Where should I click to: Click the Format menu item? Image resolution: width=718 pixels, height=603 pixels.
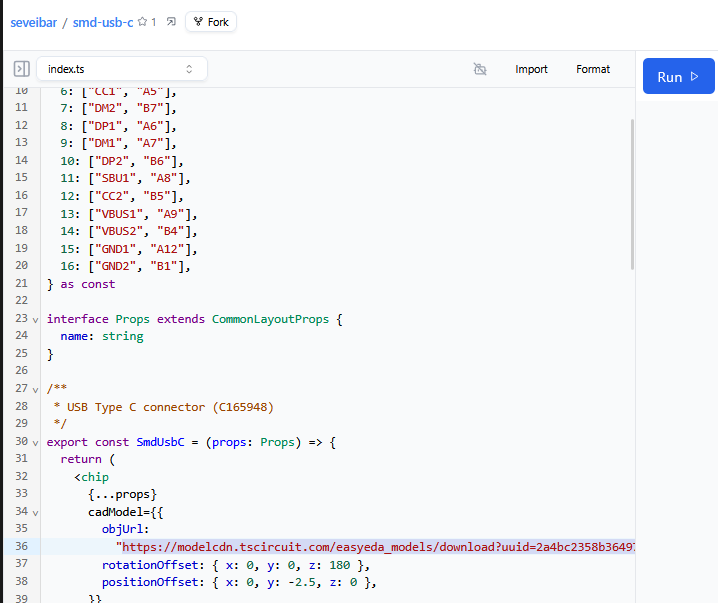593,69
